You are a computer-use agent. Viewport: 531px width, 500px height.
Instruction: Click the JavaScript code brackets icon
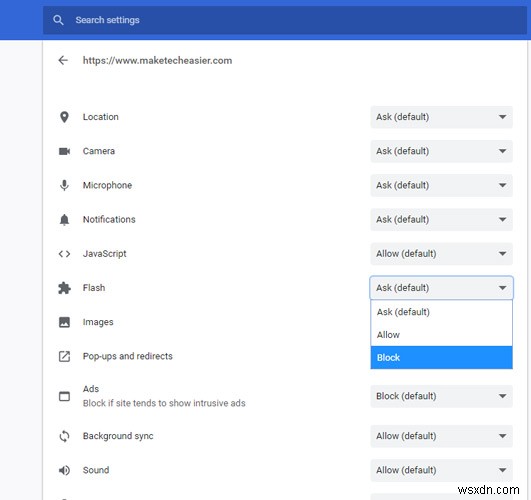[64, 254]
